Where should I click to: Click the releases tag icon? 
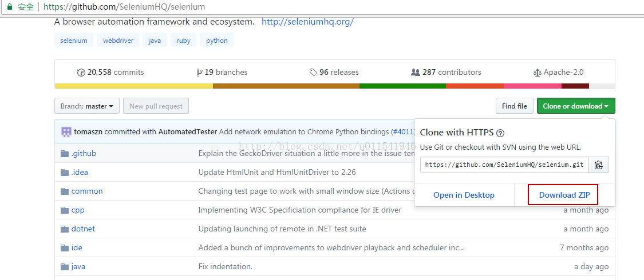pos(313,73)
